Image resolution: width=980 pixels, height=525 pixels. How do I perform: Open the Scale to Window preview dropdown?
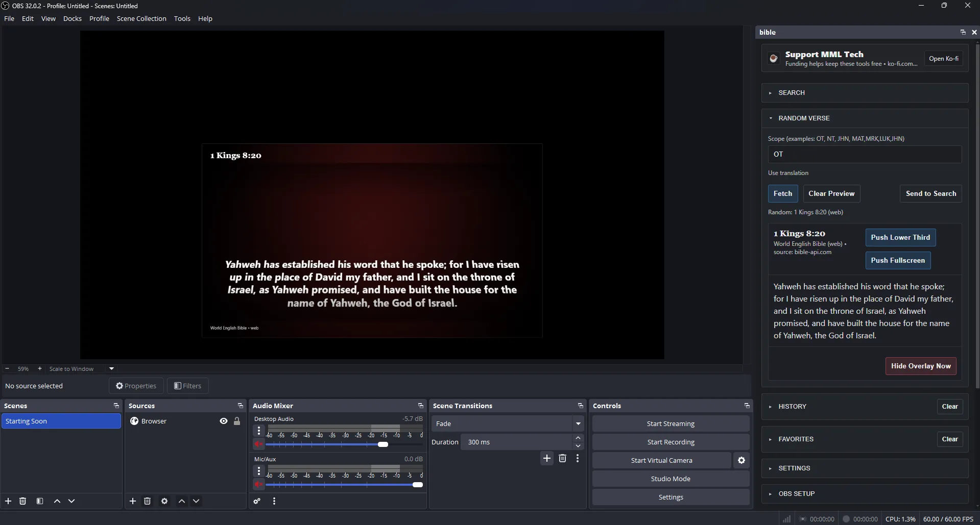tap(110, 368)
